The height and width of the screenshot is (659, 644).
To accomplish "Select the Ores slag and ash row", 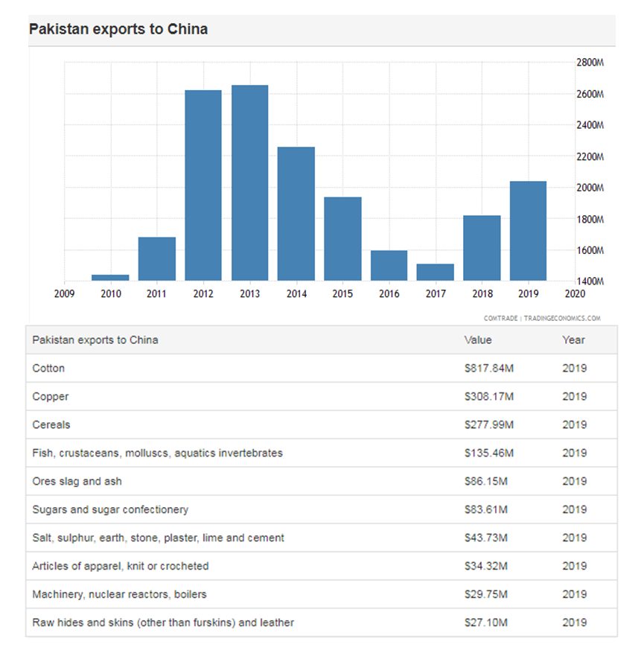I will click(77, 481).
